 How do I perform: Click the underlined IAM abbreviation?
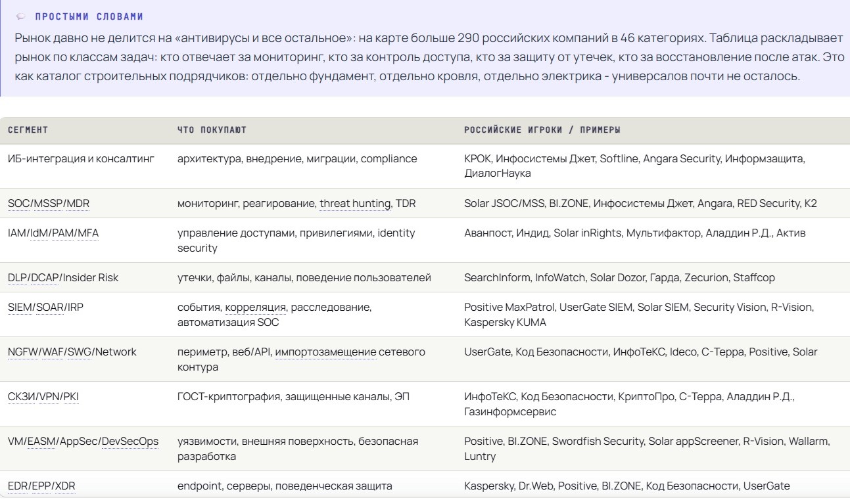coord(17,233)
